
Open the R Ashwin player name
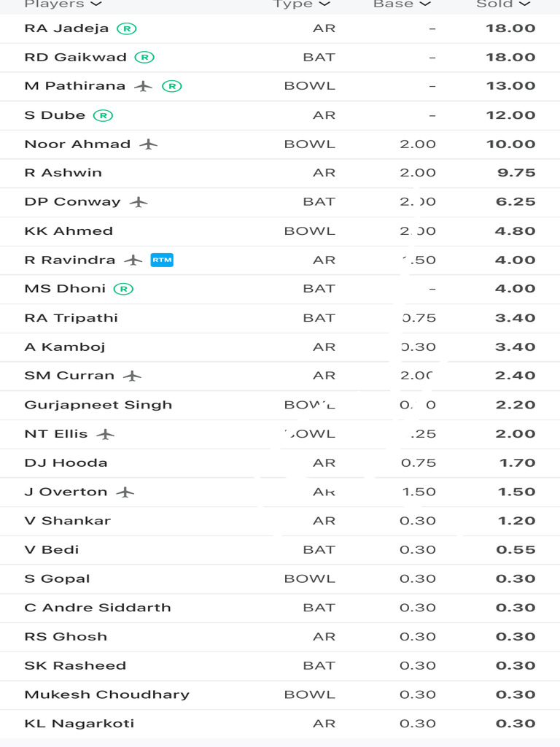(x=63, y=173)
